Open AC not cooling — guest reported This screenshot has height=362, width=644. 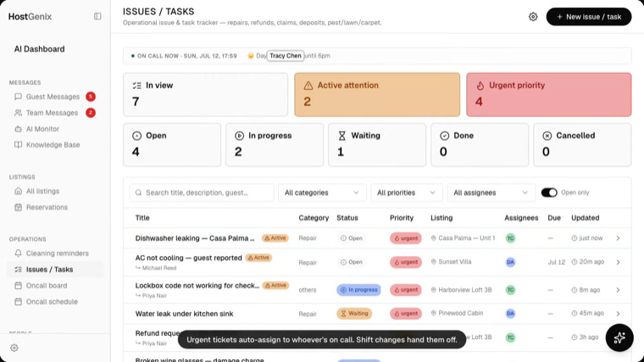(188, 258)
